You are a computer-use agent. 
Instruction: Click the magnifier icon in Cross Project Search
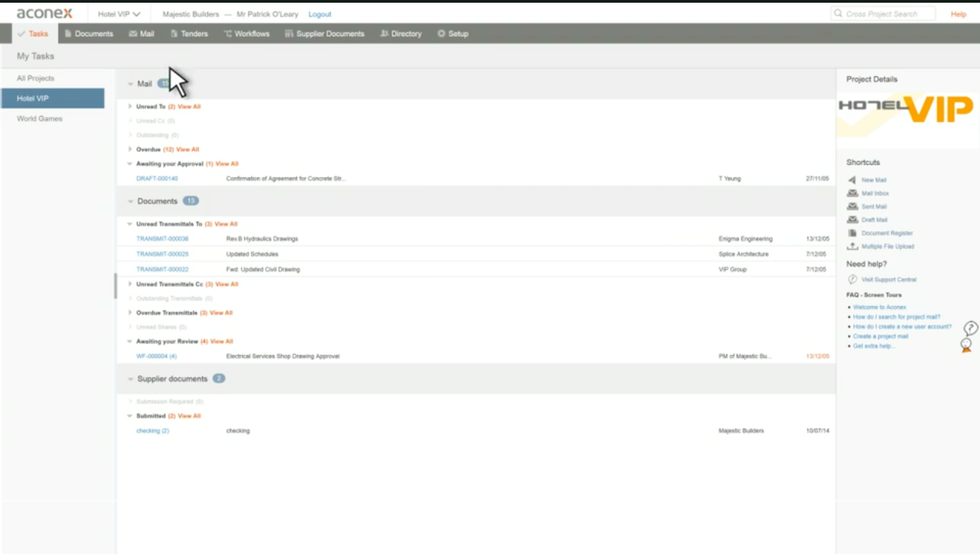[x=838, y=14]
